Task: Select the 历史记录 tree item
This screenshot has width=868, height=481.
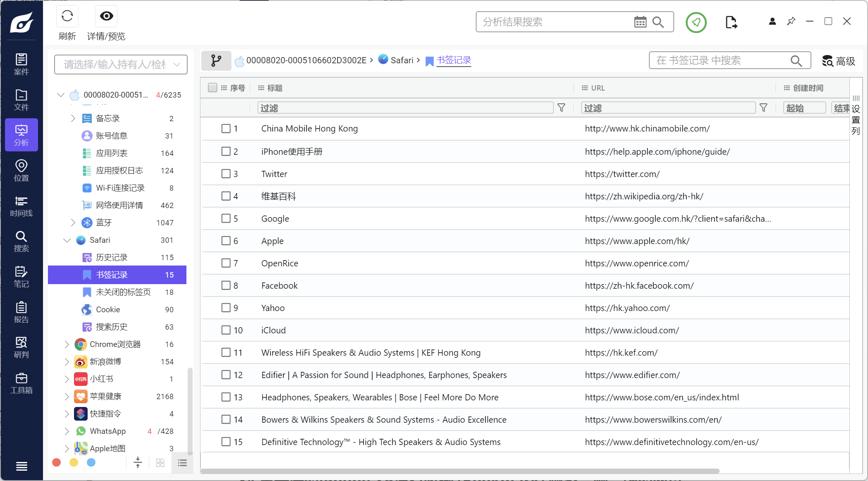Action: [x=117, y=258]
